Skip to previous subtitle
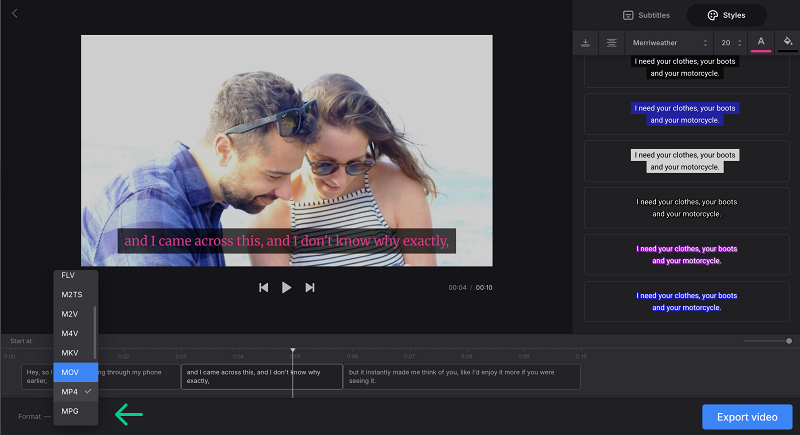The height and width of the screenshot is (435, 800). click(263, 288)
